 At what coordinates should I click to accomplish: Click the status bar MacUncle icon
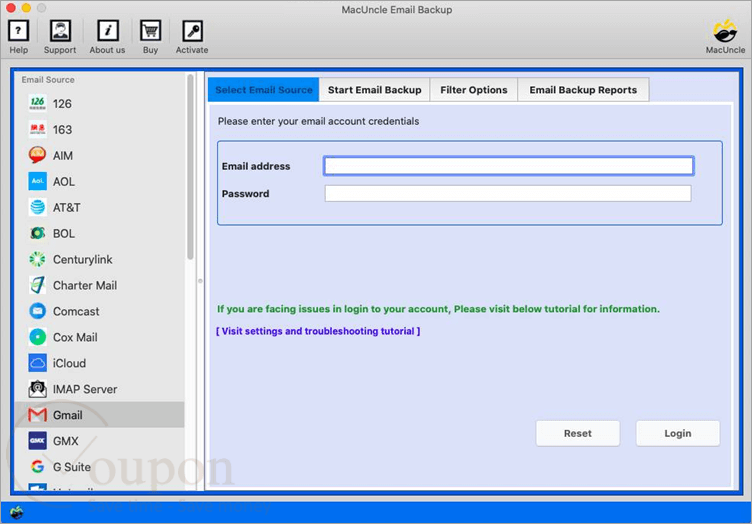pos(17,512)
